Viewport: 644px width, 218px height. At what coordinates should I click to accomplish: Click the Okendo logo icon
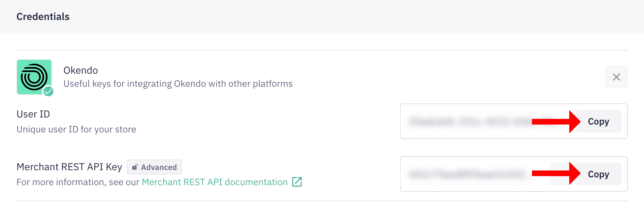coord(34,77)
